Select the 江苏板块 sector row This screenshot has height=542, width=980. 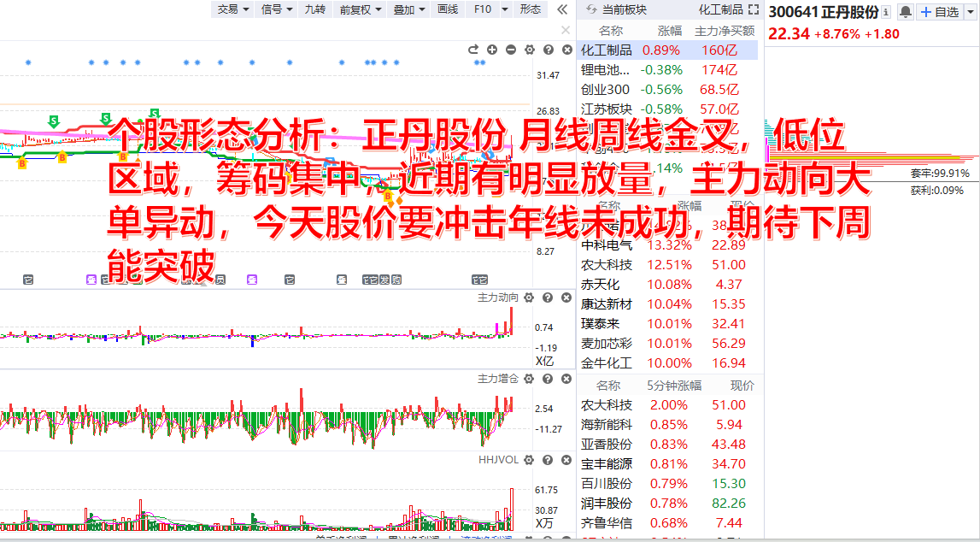tap(667, 109)
